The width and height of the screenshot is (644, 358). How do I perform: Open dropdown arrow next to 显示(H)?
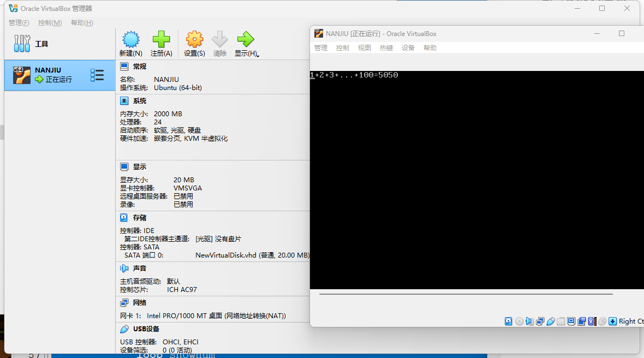click(258, 56)
